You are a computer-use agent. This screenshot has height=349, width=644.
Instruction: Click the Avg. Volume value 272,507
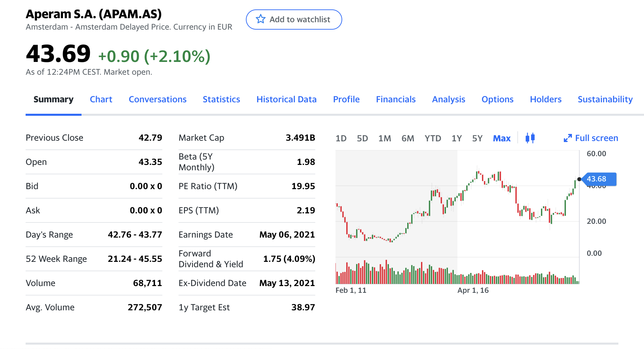(x=145, y=307)
